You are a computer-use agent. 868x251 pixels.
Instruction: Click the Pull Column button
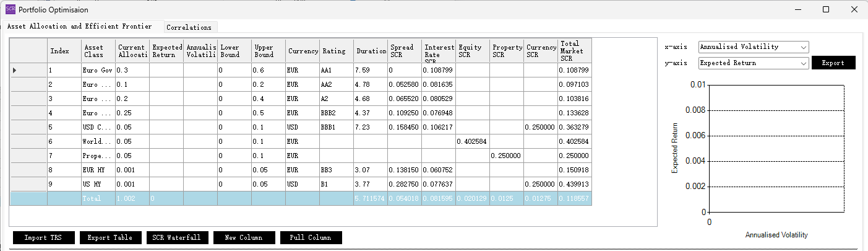(311, 237)
